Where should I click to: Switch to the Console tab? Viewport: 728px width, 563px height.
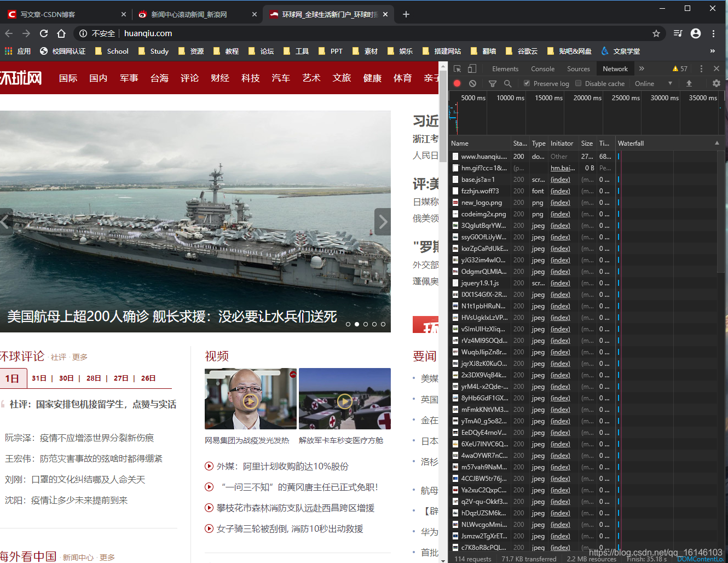pos(542,68)
